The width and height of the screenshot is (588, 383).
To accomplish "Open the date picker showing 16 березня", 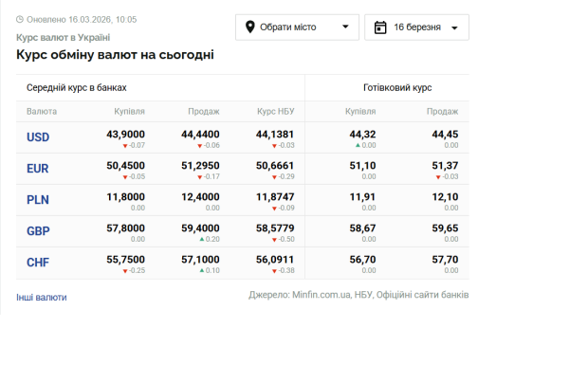I will click(416, 27).
